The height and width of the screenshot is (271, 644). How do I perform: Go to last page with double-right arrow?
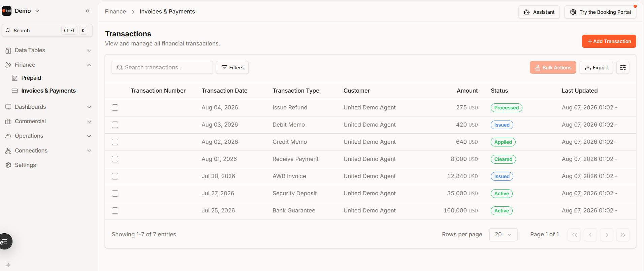(623, 235)
